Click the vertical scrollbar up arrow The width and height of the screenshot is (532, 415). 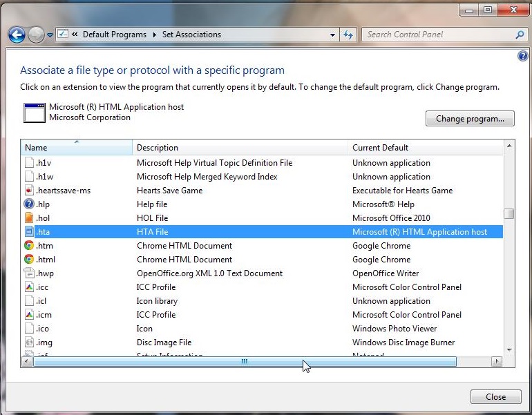coord(509,146)
